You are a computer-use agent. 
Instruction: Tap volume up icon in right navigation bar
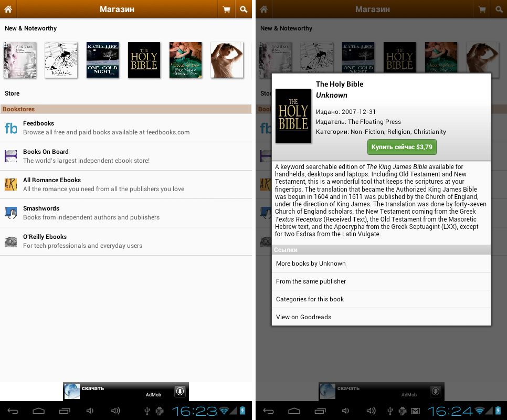[x=371, y=411]
